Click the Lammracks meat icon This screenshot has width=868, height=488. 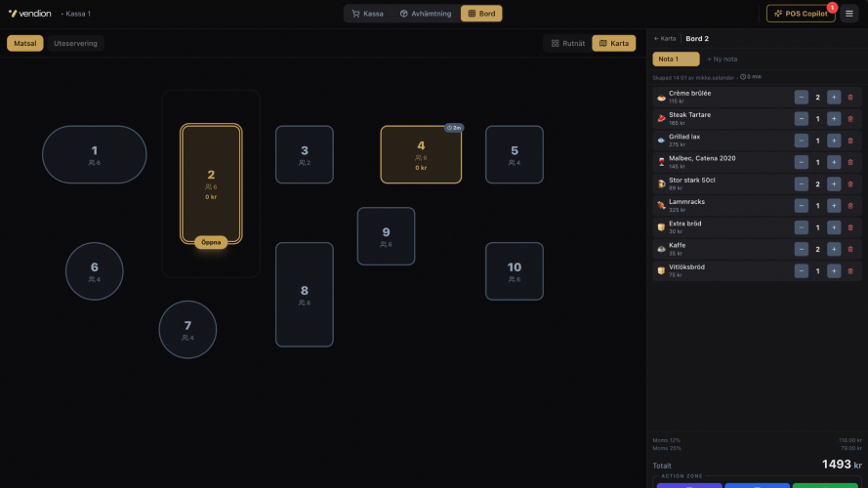coord(661,206)
